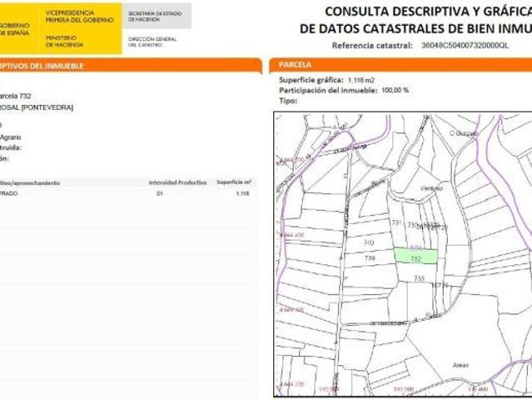Click the 'Areas' place name on map
The image size is (532, 400).
460,365
